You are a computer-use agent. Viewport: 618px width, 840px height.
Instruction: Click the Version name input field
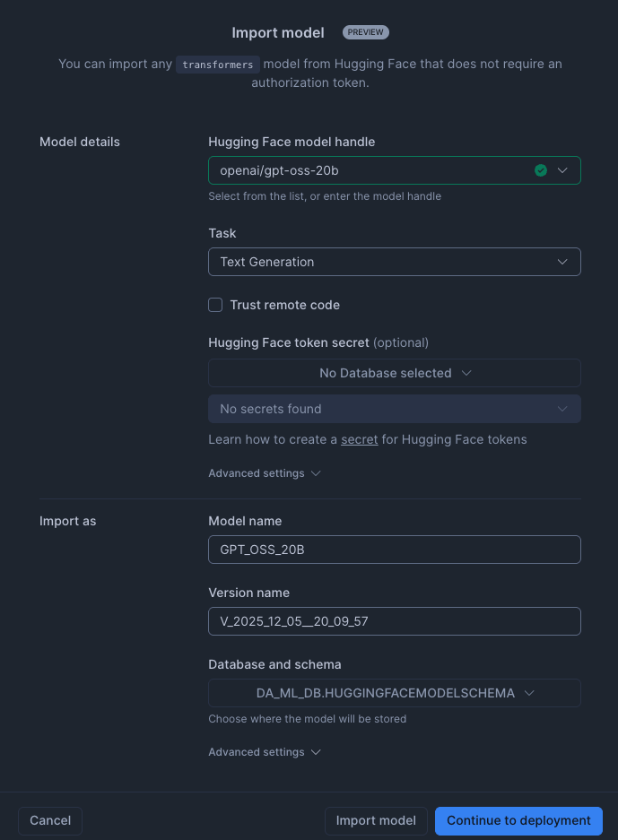(x=394, y=621)
